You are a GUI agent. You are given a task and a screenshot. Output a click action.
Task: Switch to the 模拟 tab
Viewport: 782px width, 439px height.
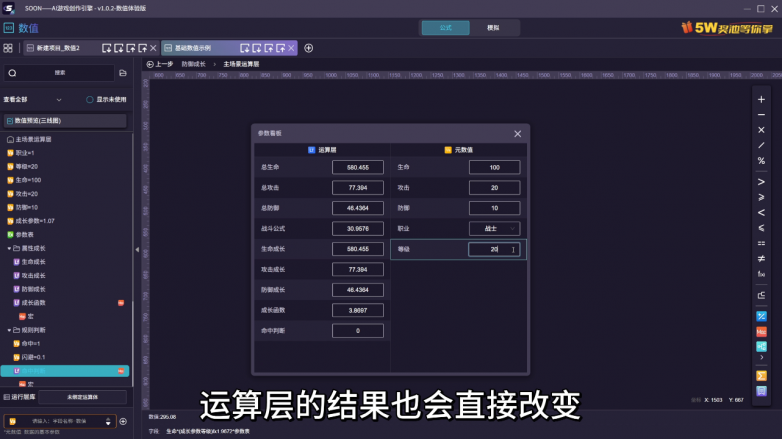click(x=493, y=27)
